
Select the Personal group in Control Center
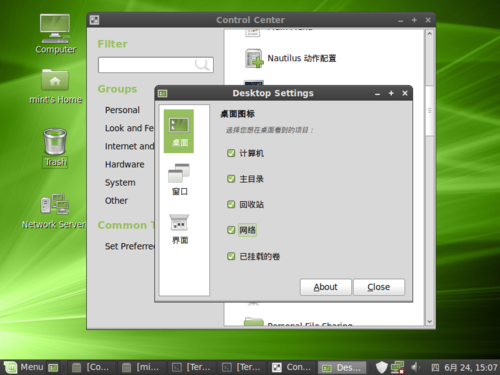coord(122,110)
